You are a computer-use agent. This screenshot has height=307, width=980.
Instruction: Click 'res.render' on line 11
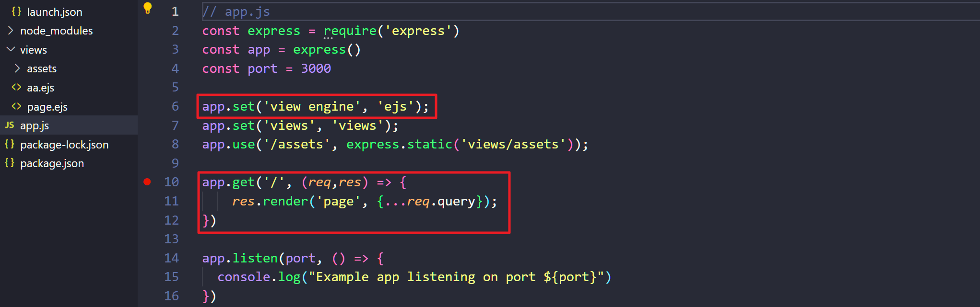[x=270, y=201]
